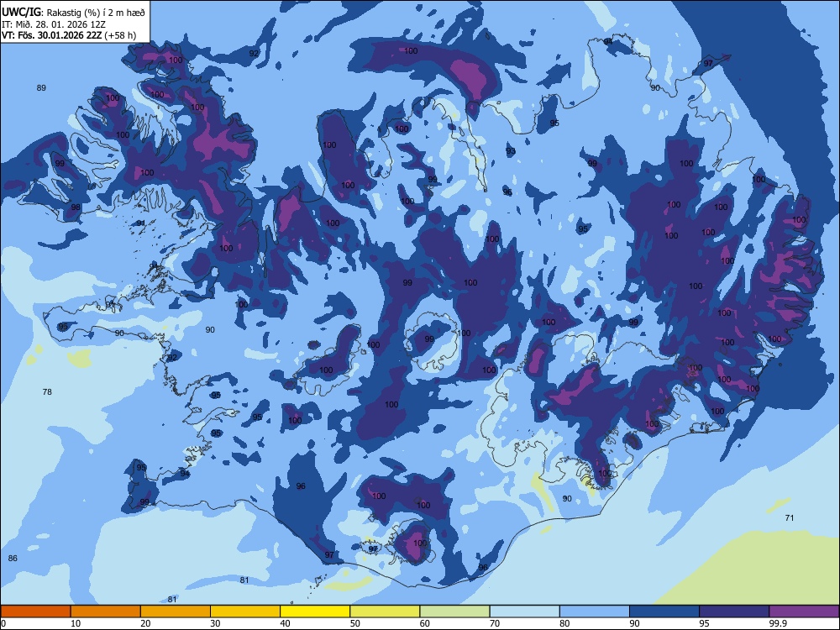Click the map value 78 over the sea
The image size is (840, 630).
(x=47, y=391)
